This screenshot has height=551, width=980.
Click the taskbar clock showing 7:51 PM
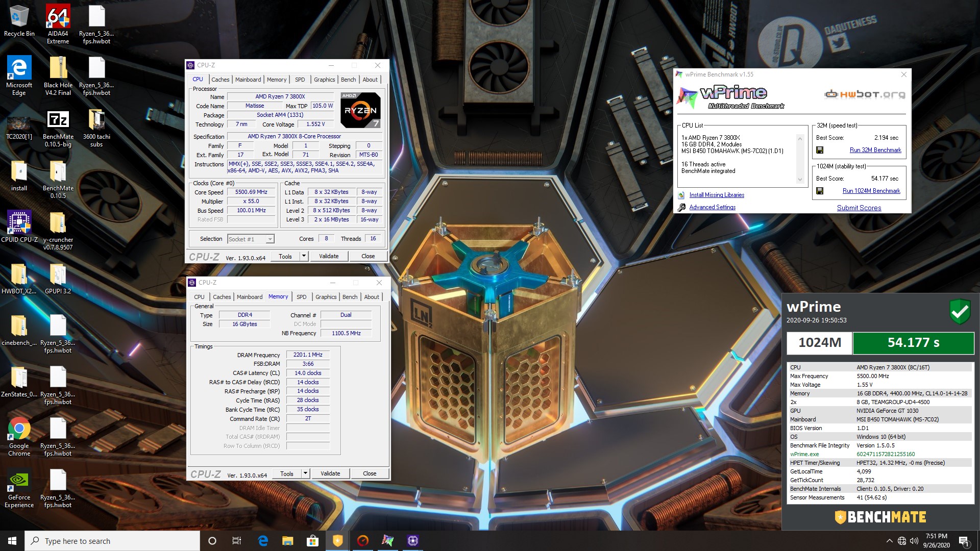pyautogui.click(x=936, y=541)
